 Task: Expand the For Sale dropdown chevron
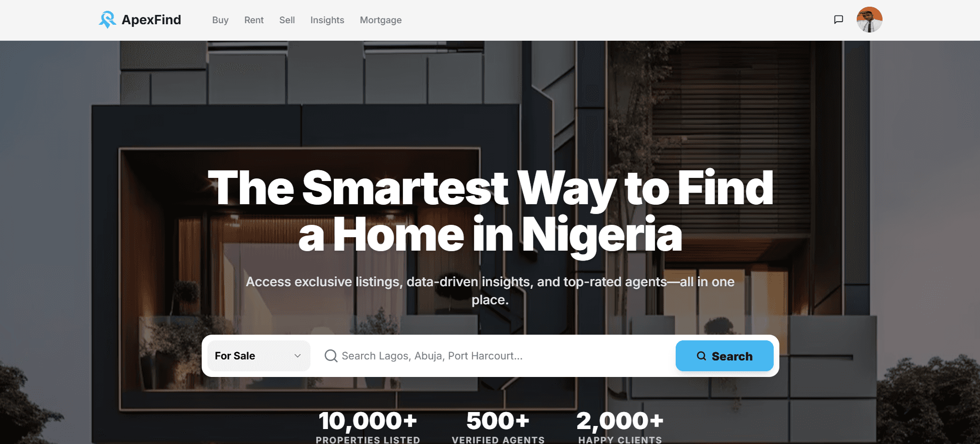pyautogui.click(x=298, y=356)
